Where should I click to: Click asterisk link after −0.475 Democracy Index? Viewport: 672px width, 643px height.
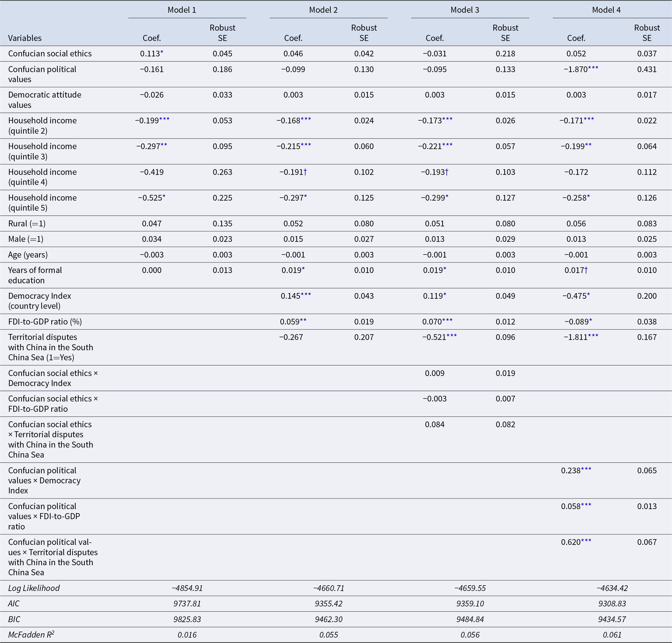(x=589, y=294)
